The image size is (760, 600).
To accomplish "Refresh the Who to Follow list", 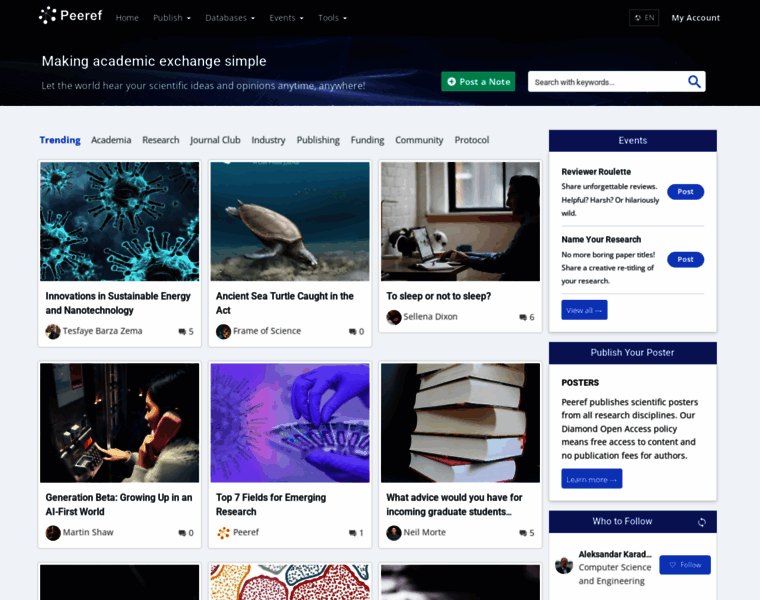I will point(702,522).
